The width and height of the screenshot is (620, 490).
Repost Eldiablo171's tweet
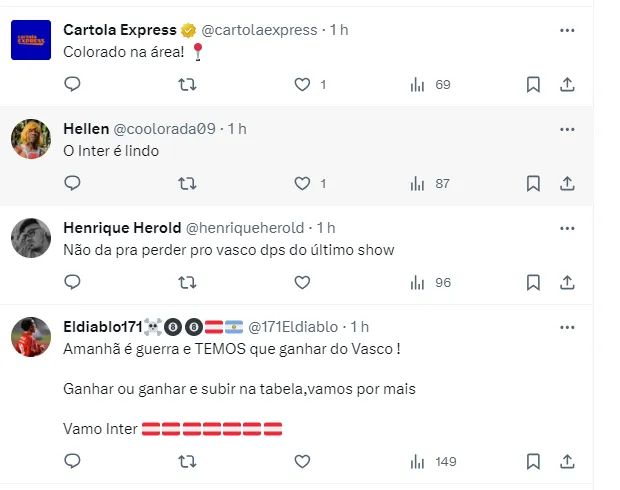187,462
